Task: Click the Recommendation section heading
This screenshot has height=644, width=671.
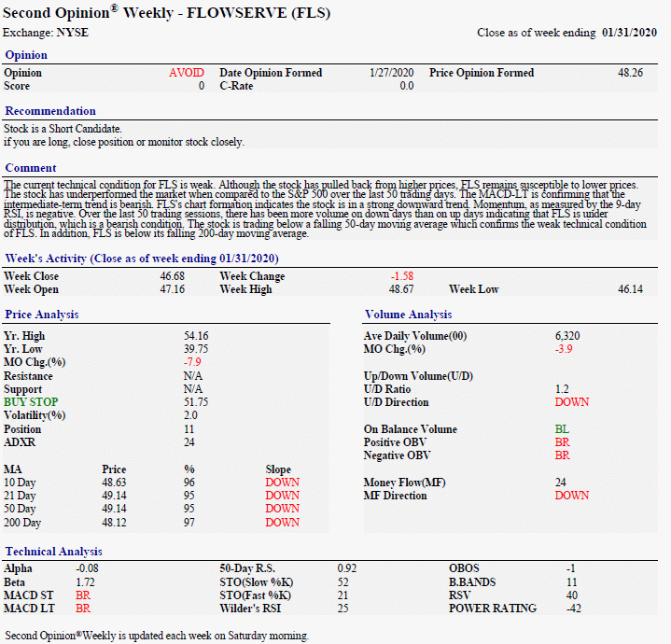Action: (x=50, y=111)
